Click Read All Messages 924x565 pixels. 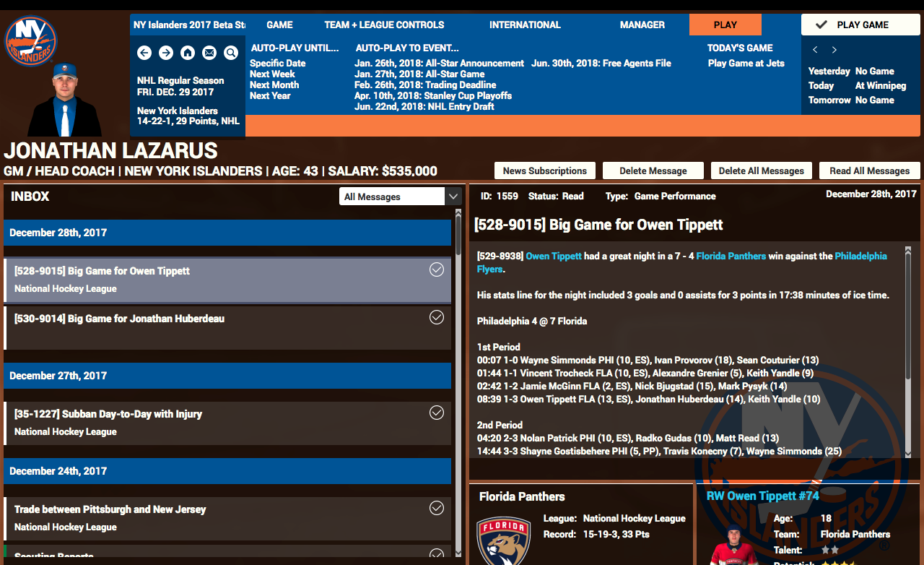pos(870,171)
